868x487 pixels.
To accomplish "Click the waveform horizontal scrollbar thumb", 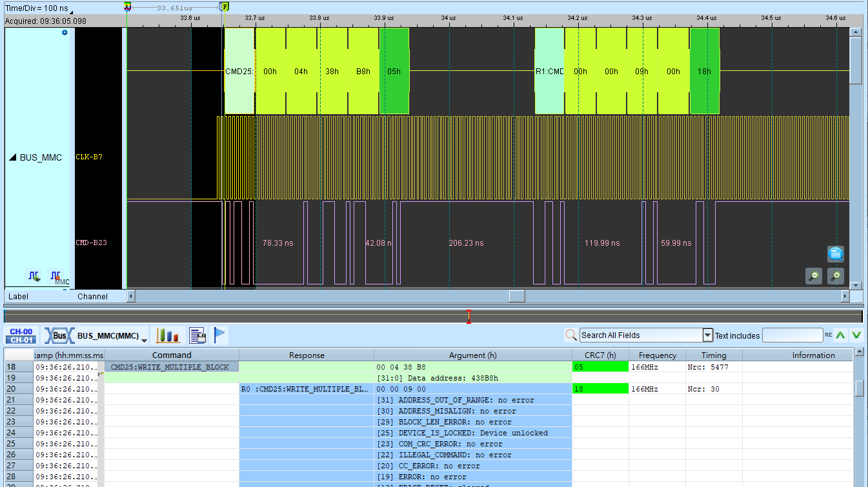I will pos(517,296).
